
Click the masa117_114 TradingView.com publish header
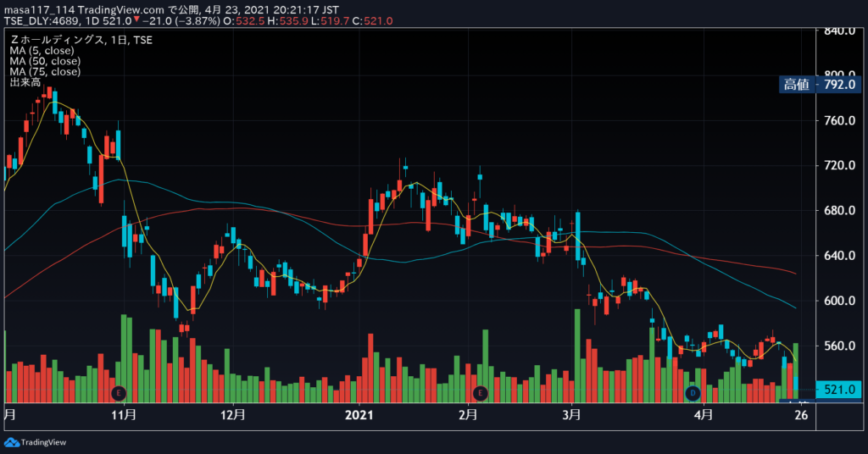tap(171, 10)
